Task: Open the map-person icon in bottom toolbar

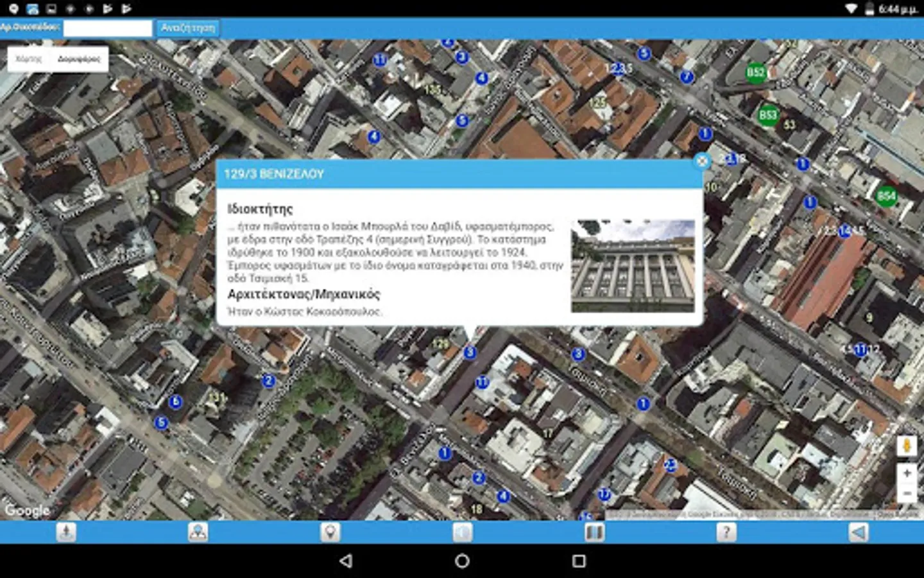Action: pos(198,532)
